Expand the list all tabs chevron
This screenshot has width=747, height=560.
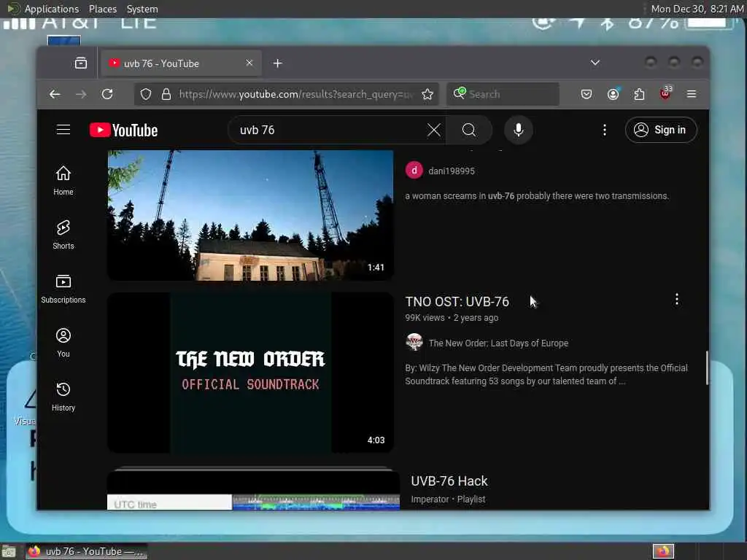click(595, 63)
